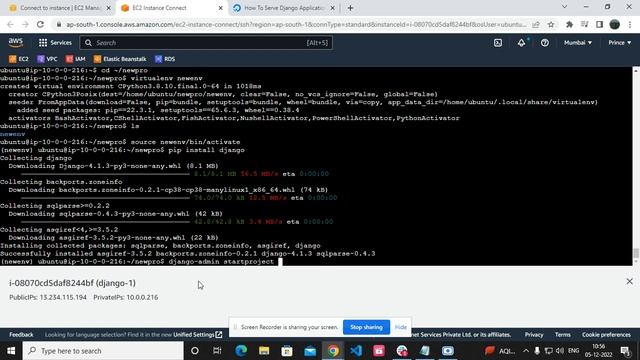
Task: Open the help question mark menu
Action: pyautogui.click(x=544, y=42)
